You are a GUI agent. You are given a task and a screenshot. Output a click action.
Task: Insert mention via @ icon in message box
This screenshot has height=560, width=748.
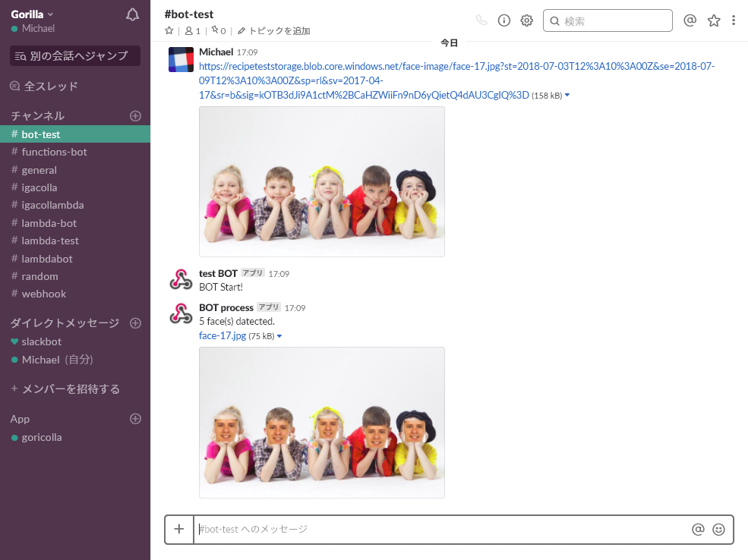coord(698,529)
